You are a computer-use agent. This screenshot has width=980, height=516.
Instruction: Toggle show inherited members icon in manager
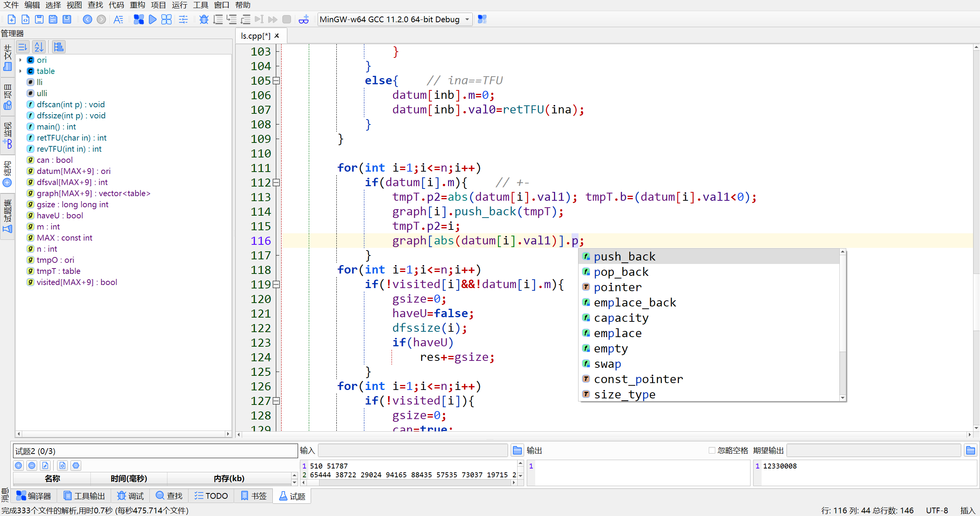click(59, 47)
